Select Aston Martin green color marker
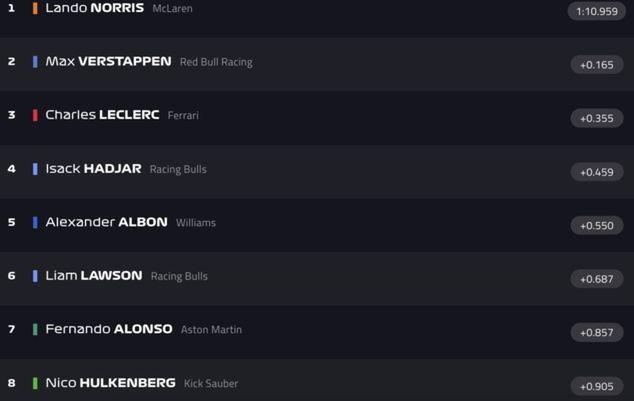 pos(35,329)
